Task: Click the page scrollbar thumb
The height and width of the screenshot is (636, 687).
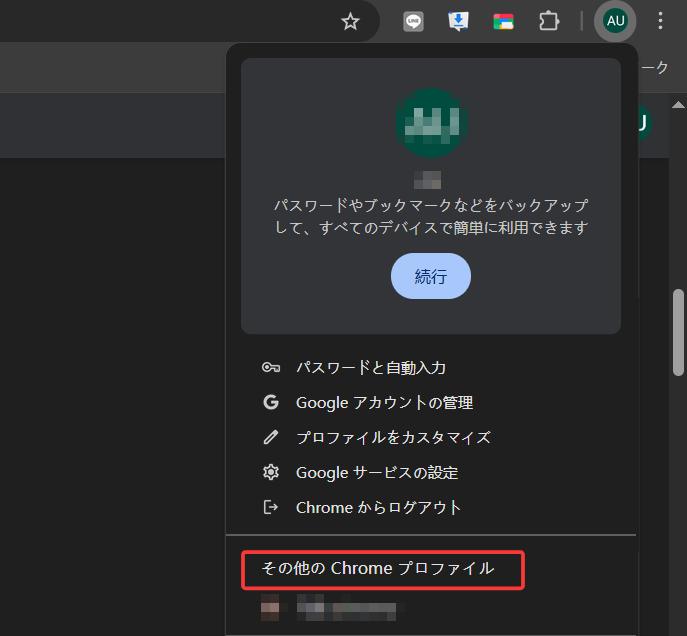Action: pyautogui.click(x=678, y=332)
